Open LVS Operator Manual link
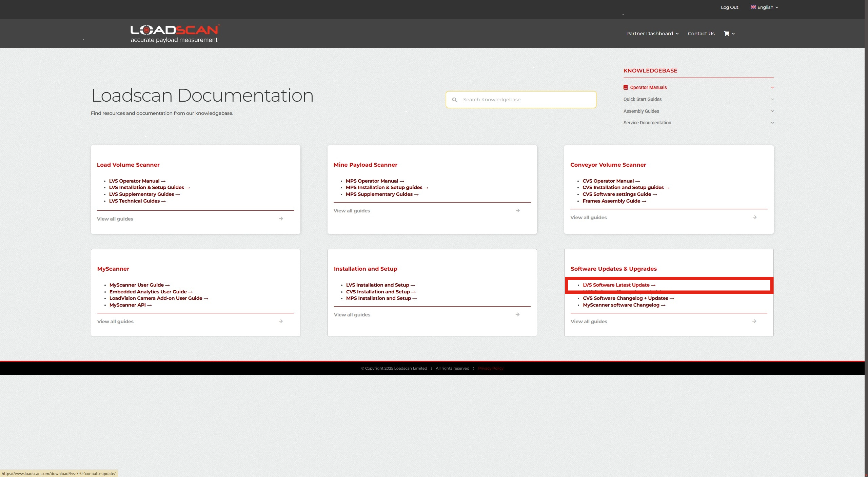This screenshot has width=868, height=477. pos(137,181)
